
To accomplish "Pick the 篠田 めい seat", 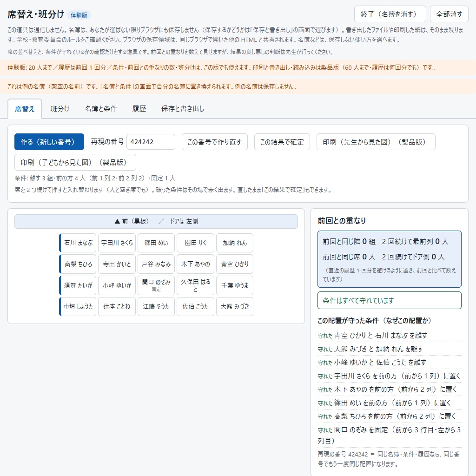I will tap(156, 243).
